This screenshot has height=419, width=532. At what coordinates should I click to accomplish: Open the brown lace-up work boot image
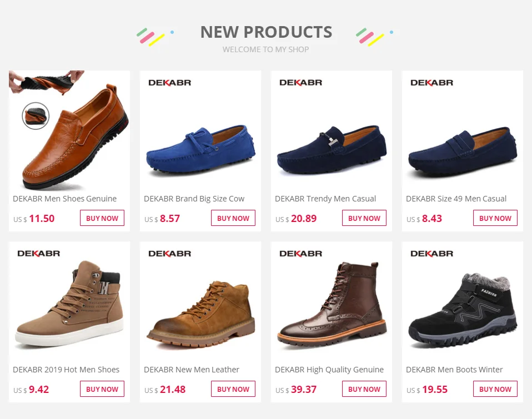click(200, 302)
